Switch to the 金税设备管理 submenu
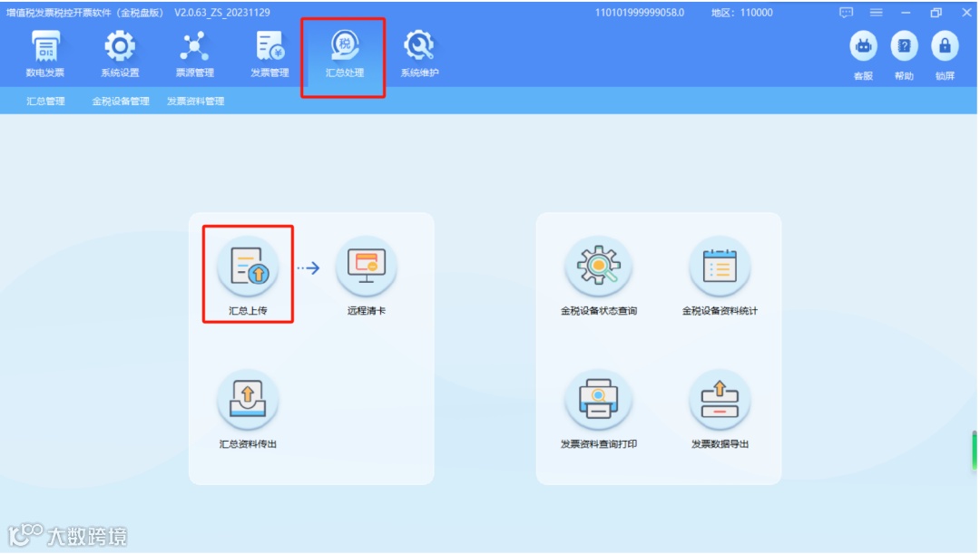Viewport: 980px width, 554px height. coord(121,102)
